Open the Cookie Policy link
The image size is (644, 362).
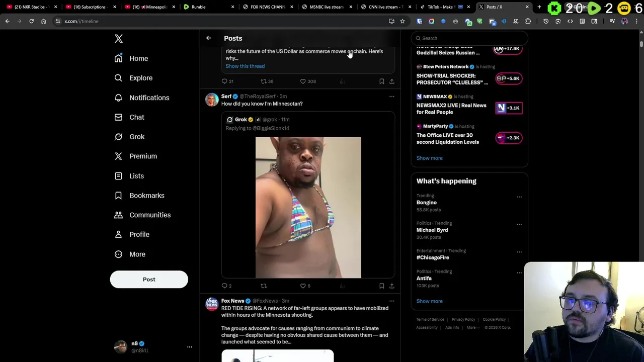(494, 319)
